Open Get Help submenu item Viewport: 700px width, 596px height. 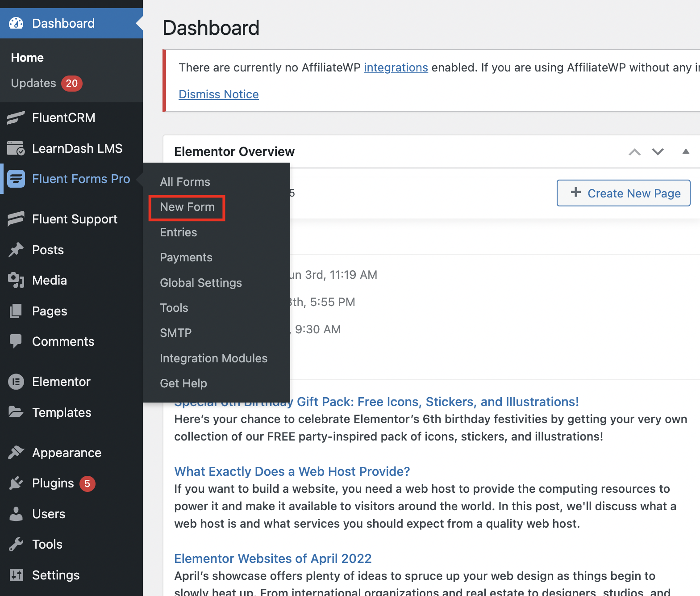(x=183, y=383)
